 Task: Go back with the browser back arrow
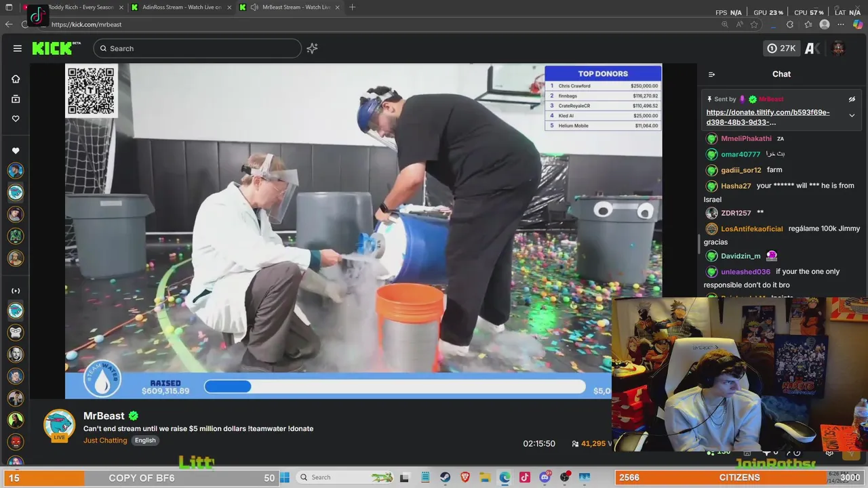coord(9,24)
